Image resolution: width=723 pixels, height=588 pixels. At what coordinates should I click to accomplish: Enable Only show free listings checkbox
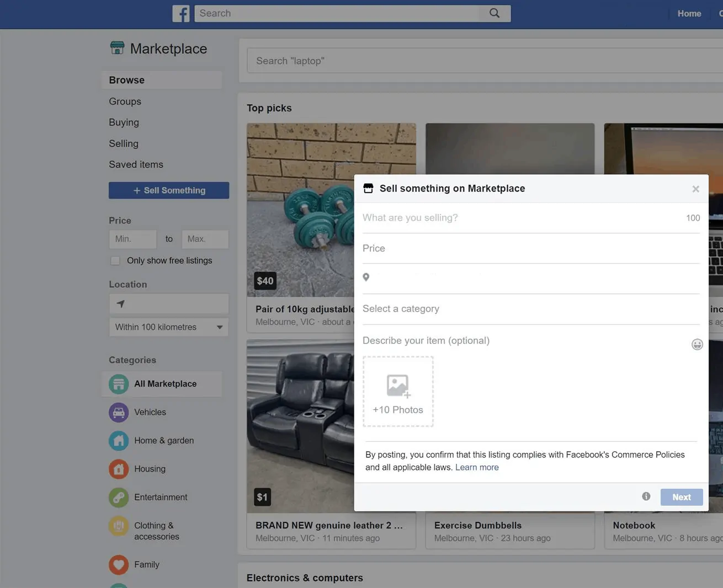point(115,261)
